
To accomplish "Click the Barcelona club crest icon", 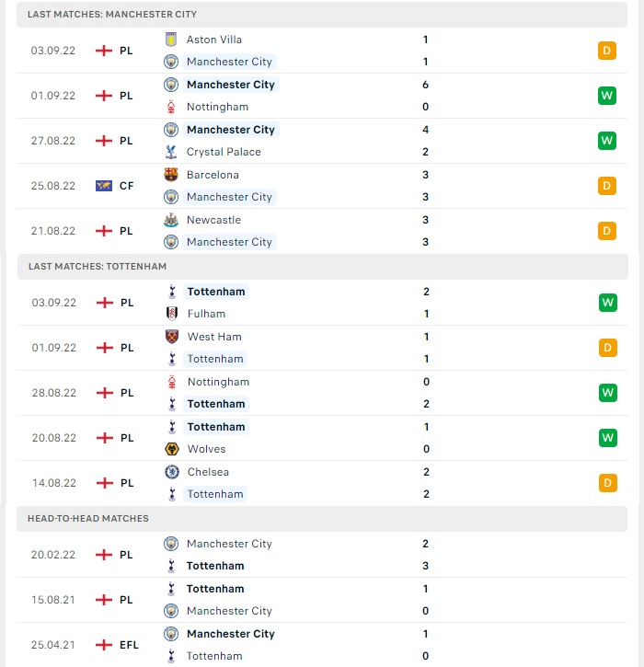I will (171, 175).
